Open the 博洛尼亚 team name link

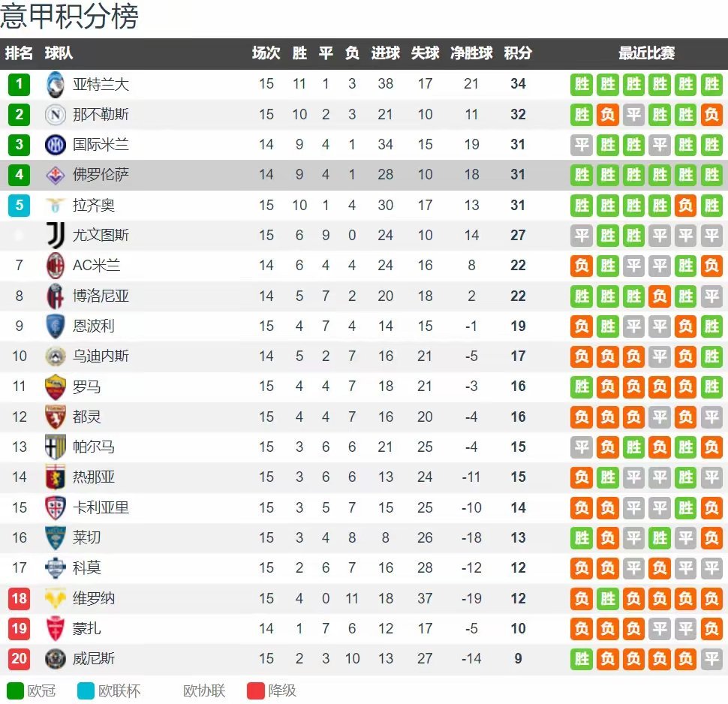101,296
